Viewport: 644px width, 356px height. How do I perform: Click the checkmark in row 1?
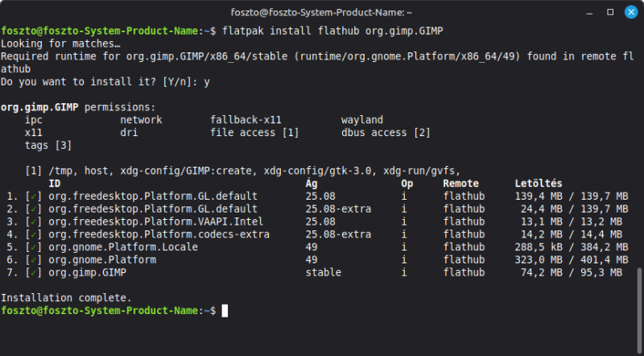click(x=34, y=197)
